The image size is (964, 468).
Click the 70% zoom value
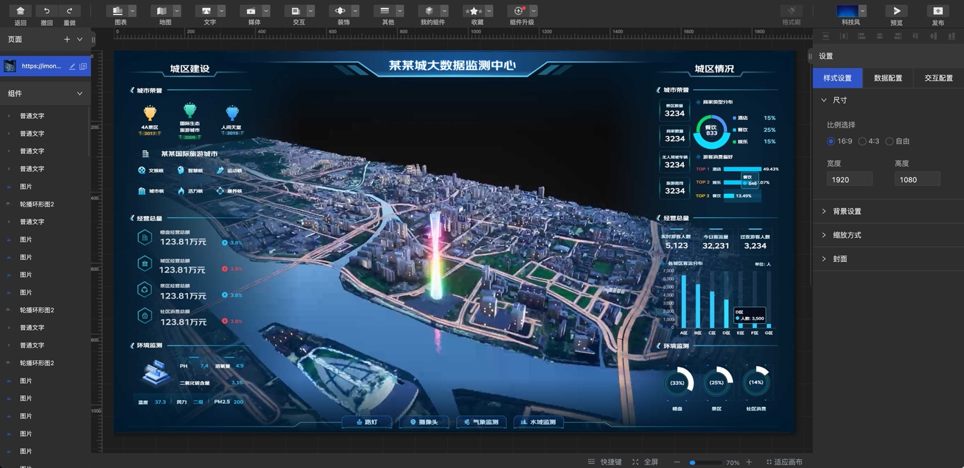pyautogui.click(x=733, y=462)
